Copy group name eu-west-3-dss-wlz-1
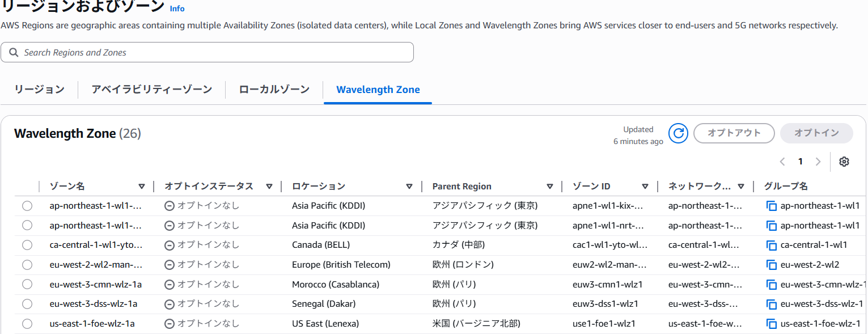This screenshot has height=334, width=868. [771, 304]
